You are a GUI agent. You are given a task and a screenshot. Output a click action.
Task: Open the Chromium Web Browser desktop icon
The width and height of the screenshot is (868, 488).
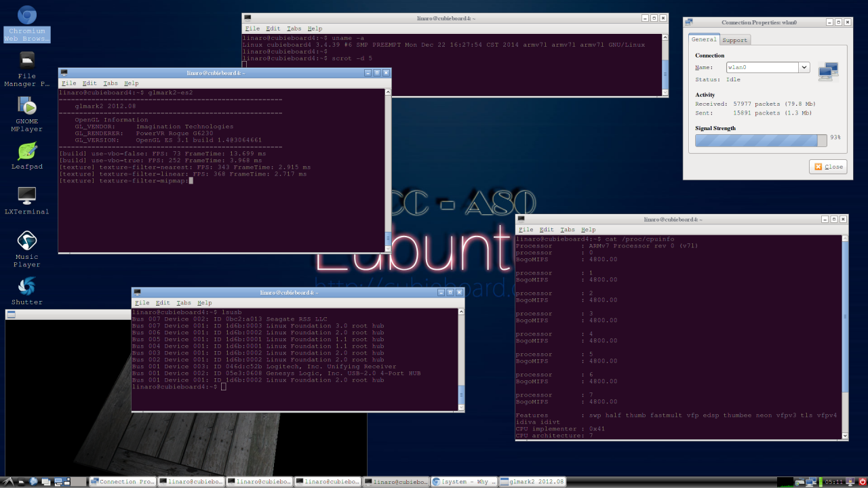[x=26, y=23]
